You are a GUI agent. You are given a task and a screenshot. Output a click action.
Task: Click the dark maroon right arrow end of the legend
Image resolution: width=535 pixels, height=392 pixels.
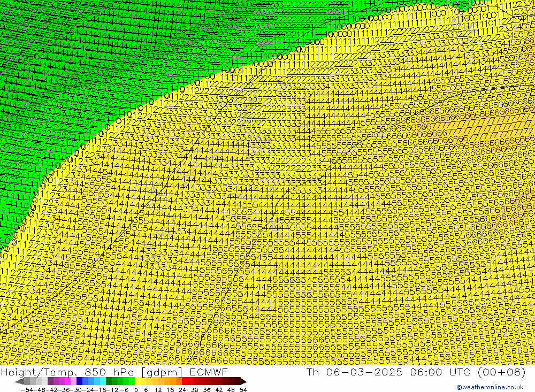243,381
